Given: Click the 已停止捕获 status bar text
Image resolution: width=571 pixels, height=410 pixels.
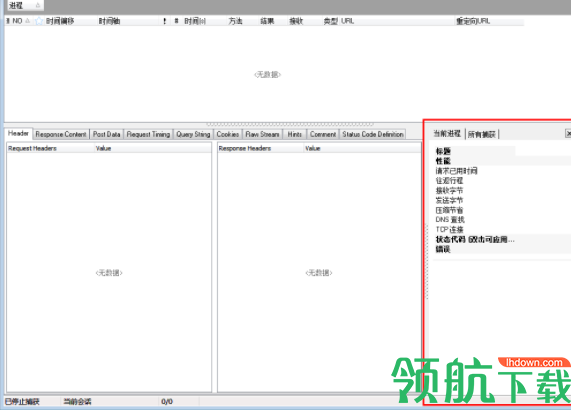Looking at the screenshot, I should (23, 402).
